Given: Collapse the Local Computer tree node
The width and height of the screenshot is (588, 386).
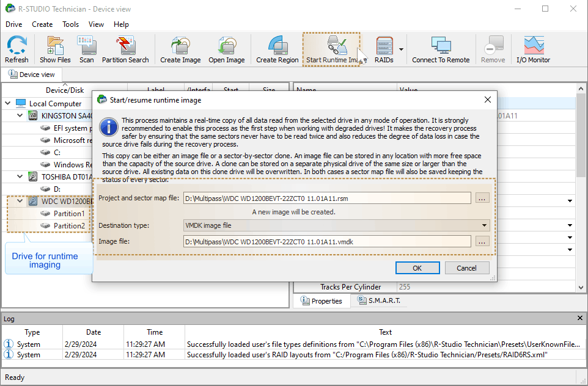Looking at the screenshot, I should tap(7, 103).
